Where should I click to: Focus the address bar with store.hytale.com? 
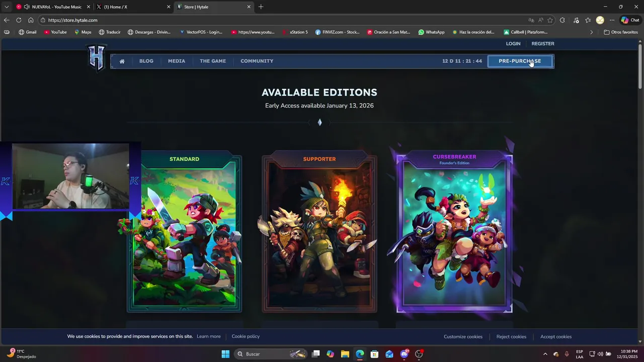(x=282, y=20)
